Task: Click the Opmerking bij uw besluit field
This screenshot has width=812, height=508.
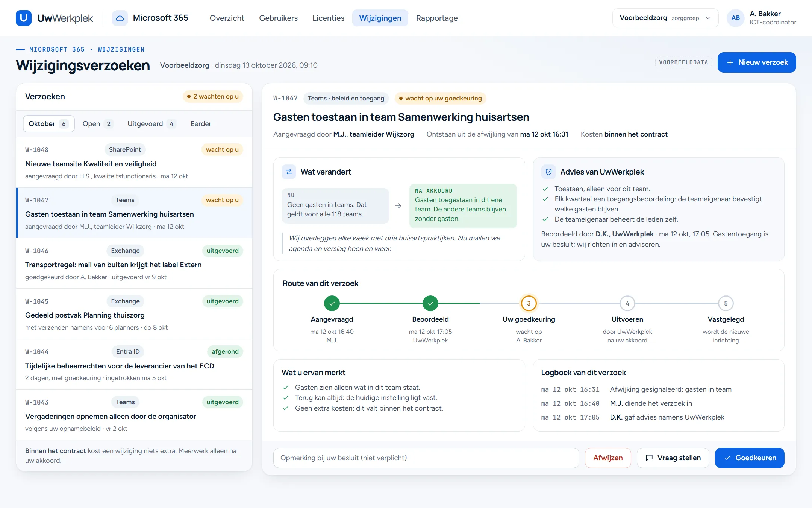Action: pos(426,458)
